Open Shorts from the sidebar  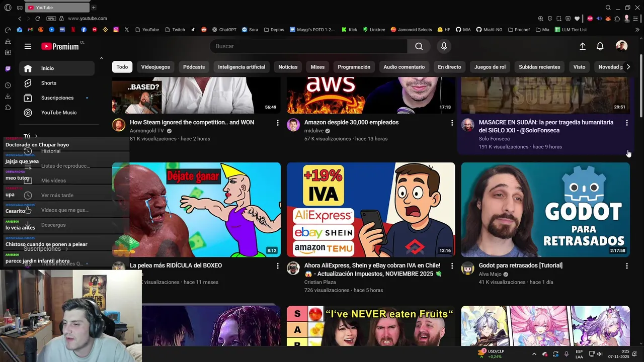57,83
